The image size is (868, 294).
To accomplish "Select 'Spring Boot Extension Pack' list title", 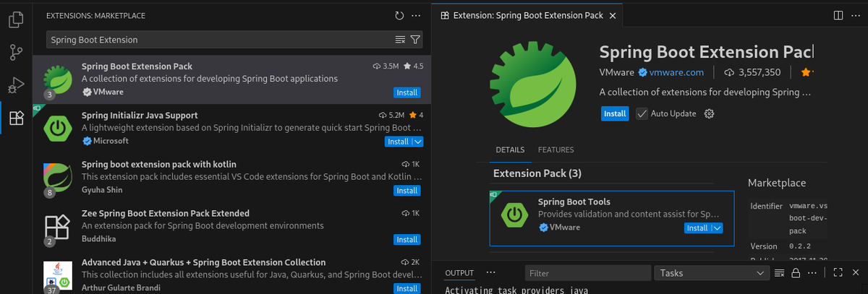I will pyautogui.click(x=137, y=66).
